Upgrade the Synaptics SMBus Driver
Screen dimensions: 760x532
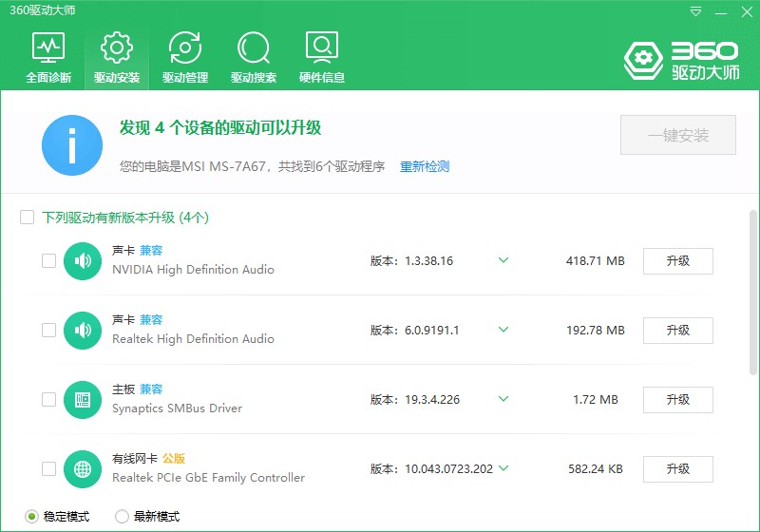678,400
